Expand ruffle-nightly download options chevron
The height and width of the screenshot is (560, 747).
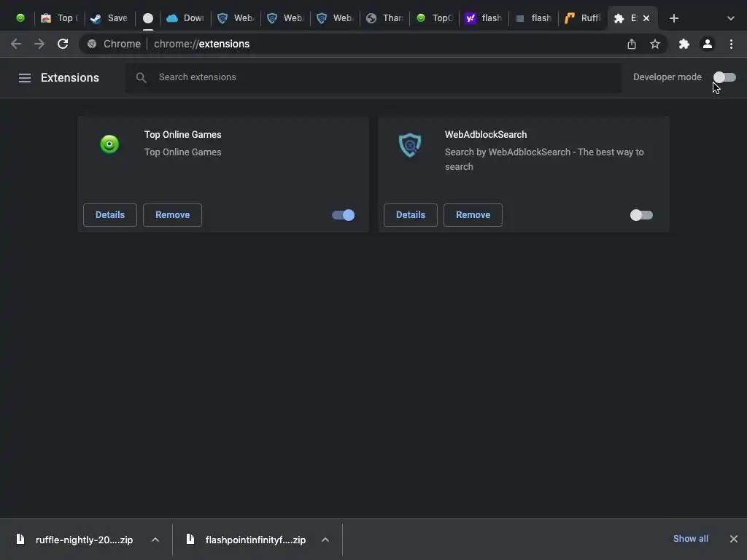[x=155, y=540]
